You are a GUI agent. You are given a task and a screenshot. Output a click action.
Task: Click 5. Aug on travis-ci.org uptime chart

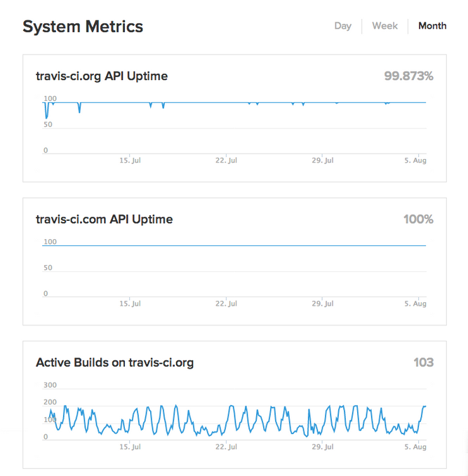pyautogui.click(x=415, y=161)
